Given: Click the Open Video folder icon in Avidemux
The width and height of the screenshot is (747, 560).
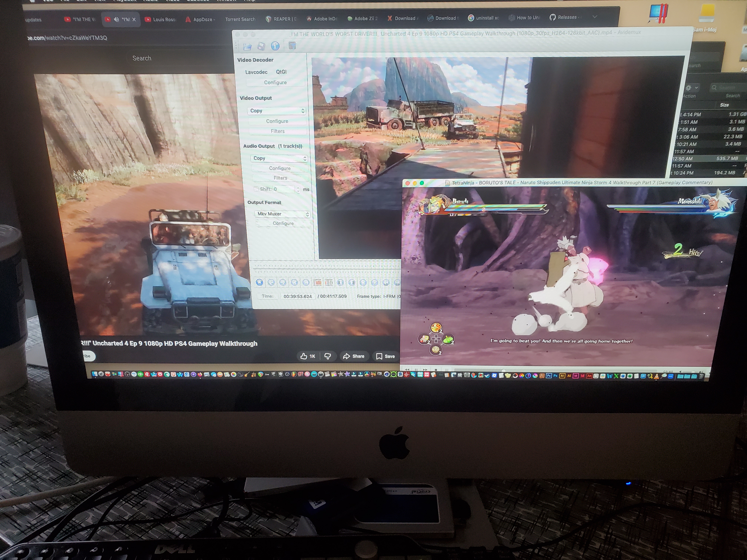Looking at the screenshot, I should [247, 47].
